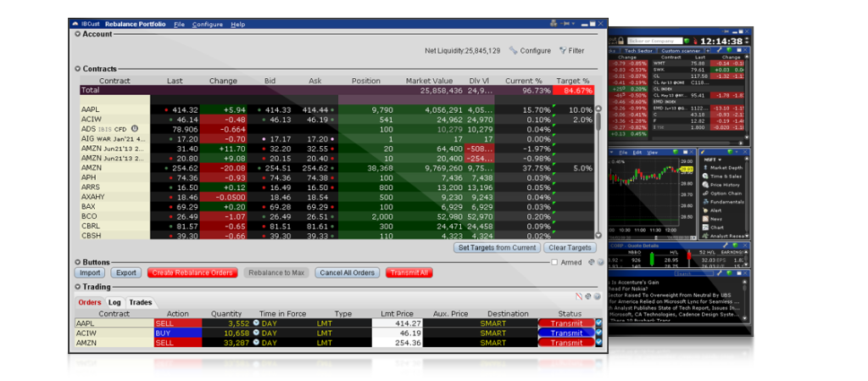The height and width of the screenshot is (381, 868).
Task: Click the BUY action cell for ACIW order
Action: pyautogui.click(x=178, y=333)
